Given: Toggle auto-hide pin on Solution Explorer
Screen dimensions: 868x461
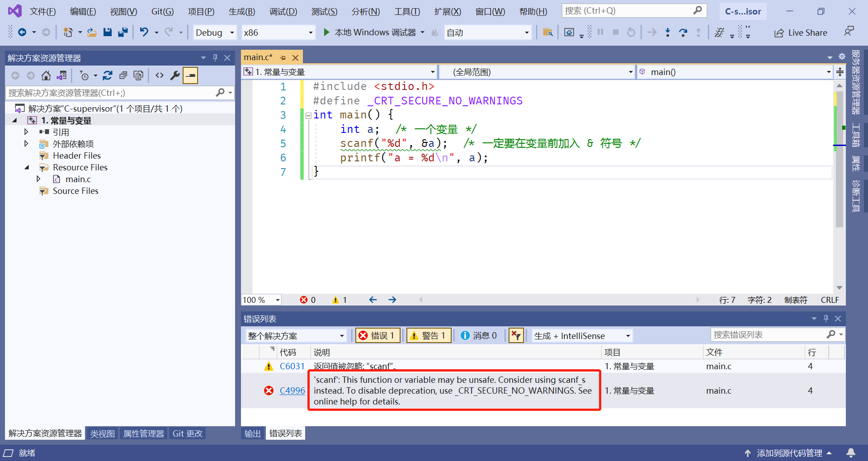Looking at the screenshot, I should (215, 58).
